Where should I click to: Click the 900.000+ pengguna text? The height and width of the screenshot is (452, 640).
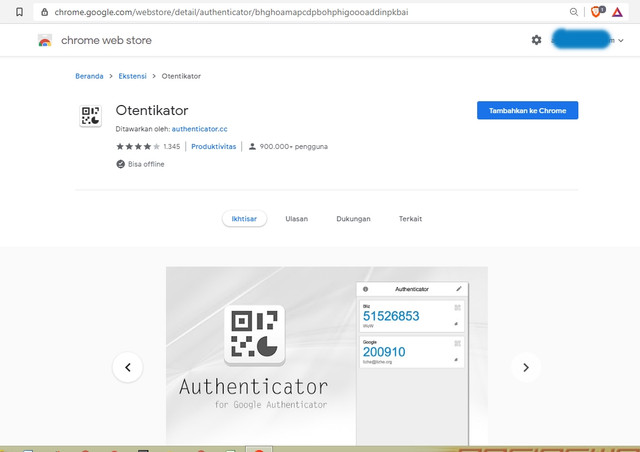tap(293, 147)
